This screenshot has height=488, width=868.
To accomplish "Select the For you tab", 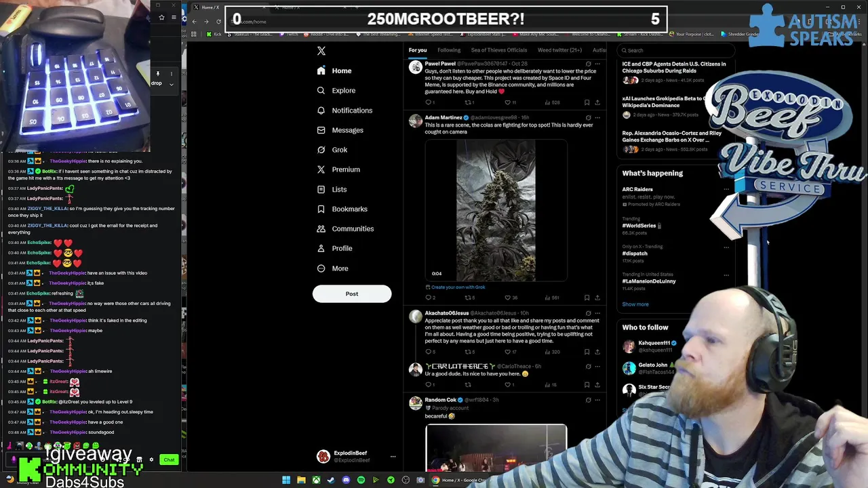I will (x=418, y=50).
